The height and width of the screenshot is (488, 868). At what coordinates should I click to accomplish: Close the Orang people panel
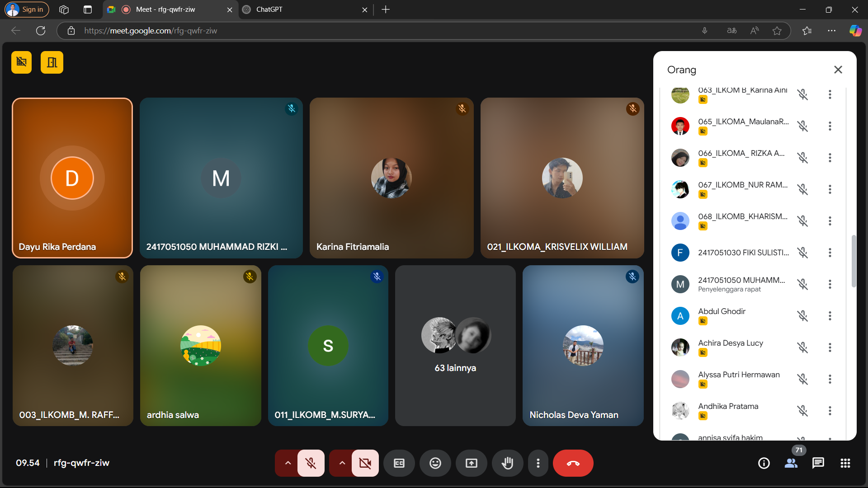pyautogui.click(x=838, y=70)
